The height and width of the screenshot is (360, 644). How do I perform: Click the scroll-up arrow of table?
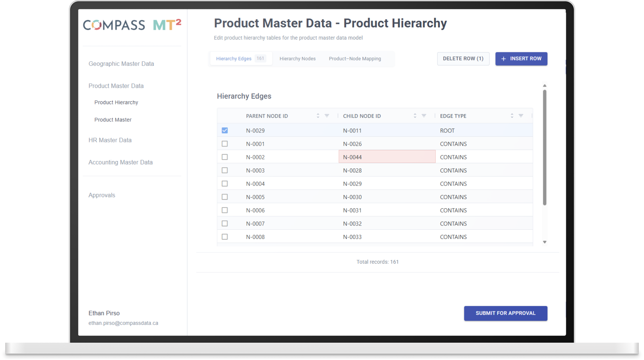pos(544,86)
